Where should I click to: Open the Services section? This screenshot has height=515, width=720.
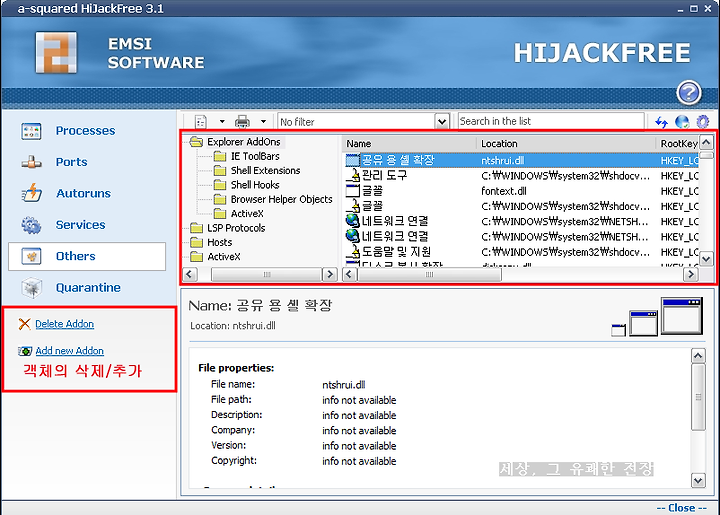(80, 225)
